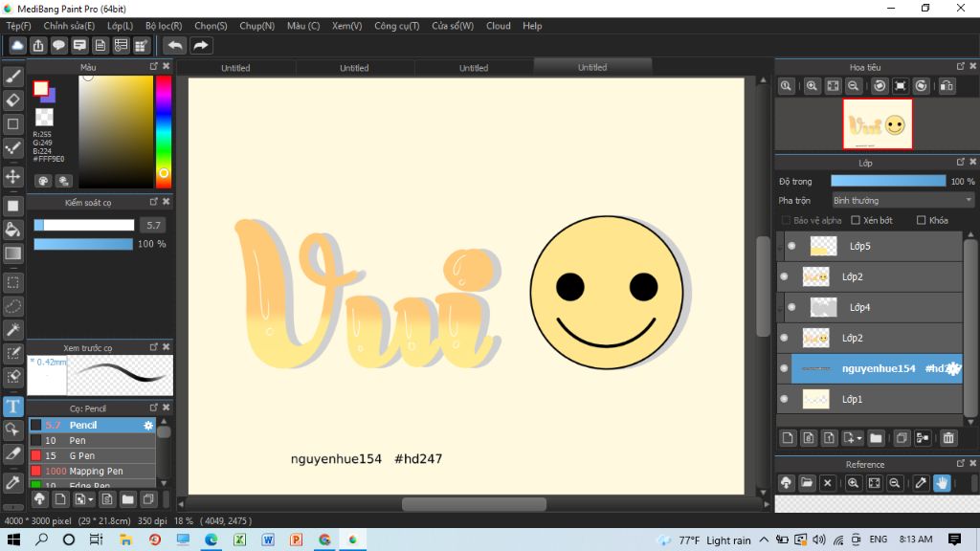Open the notification center icon
Screen dimensions: 980x551
pos(954,540)
